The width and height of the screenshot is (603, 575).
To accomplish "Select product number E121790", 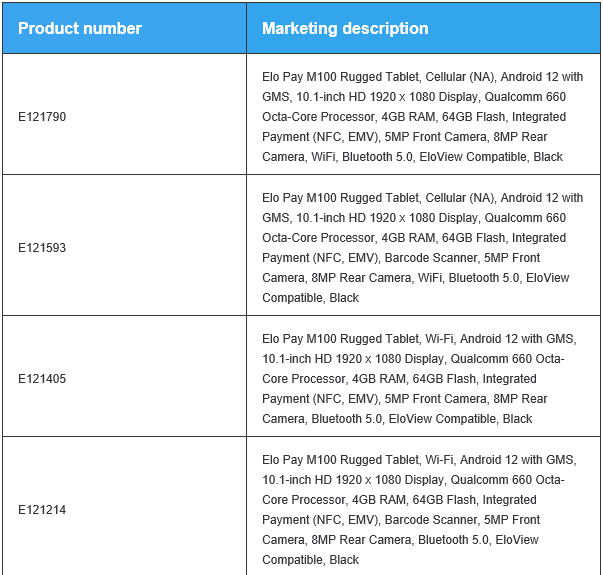I will [x=42, y=117].
